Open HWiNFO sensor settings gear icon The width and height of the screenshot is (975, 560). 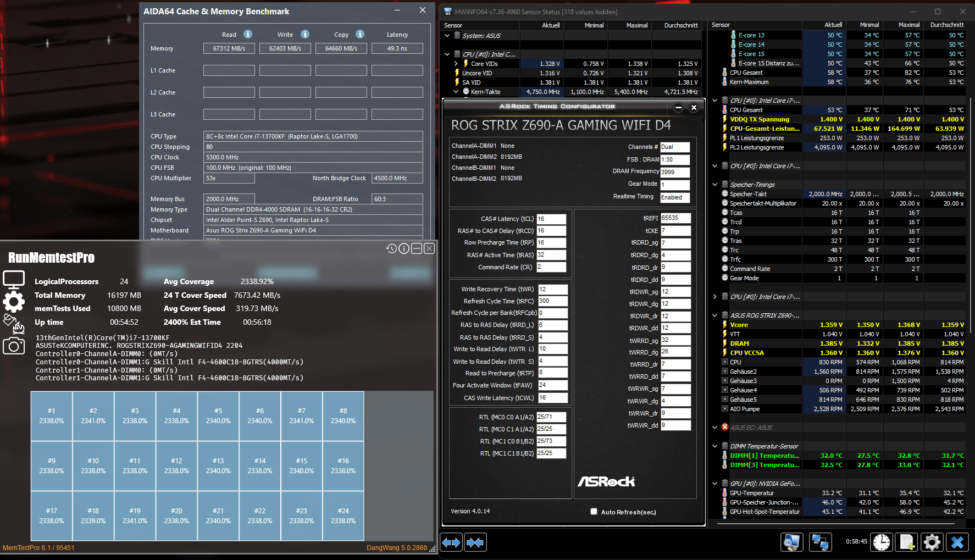coord(932,542)
